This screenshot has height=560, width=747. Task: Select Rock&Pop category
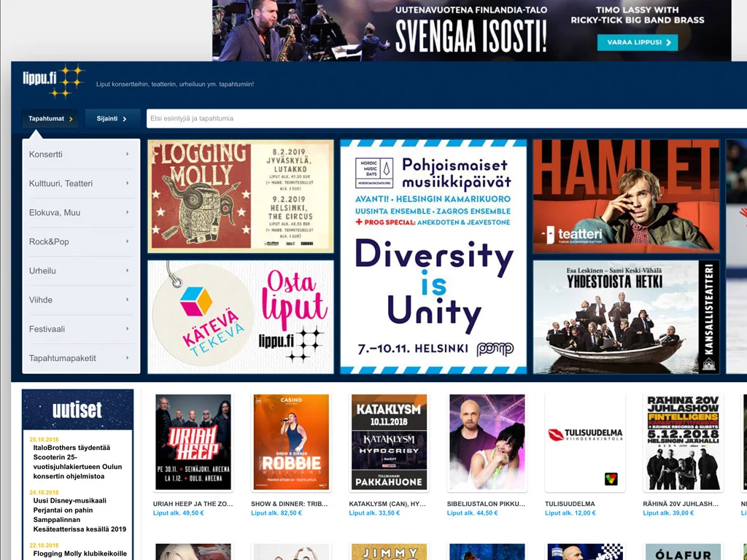tap(80, 241)
